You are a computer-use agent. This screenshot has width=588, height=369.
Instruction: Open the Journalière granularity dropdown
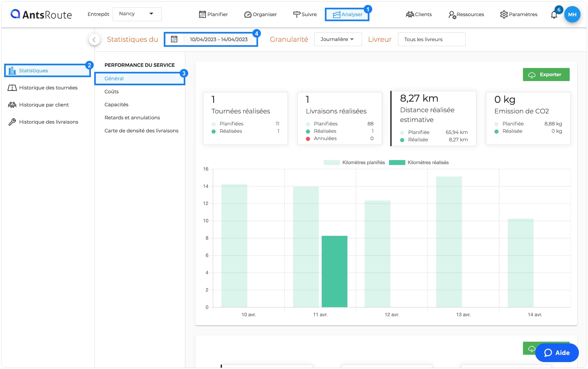click(338, 39)
